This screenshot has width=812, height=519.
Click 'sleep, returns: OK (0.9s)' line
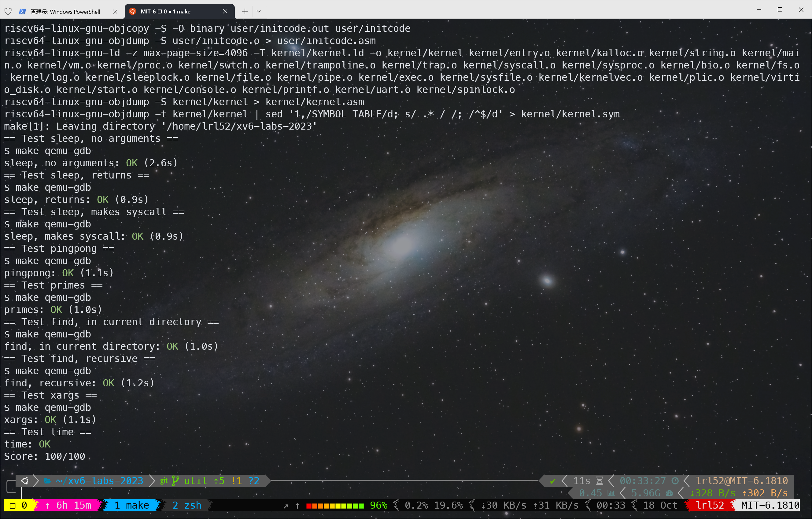(76, 200)
